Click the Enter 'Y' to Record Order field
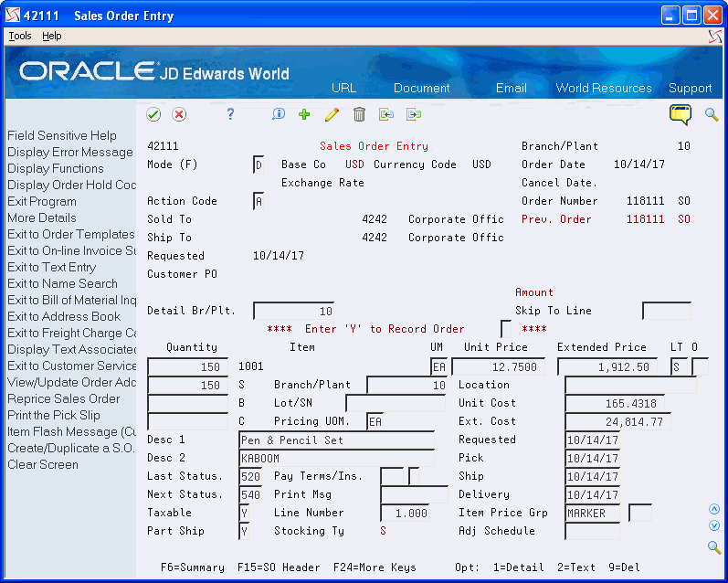728x583 pixels. click(x=506, y=329)
